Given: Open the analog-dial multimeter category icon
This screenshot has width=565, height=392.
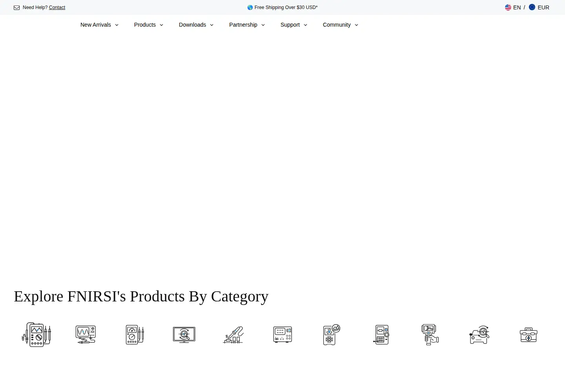Looking at the screenshot, I should (x=135, y=335).
